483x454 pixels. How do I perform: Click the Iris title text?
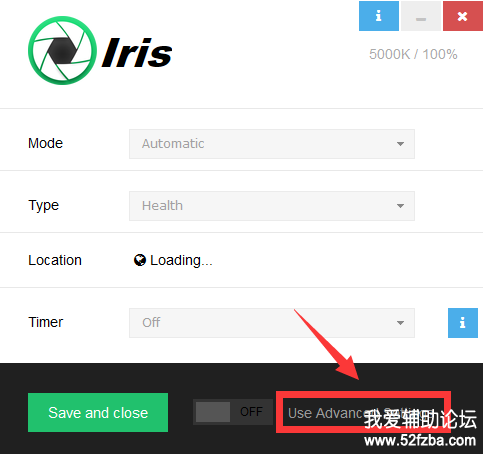[x=137, y=52]
